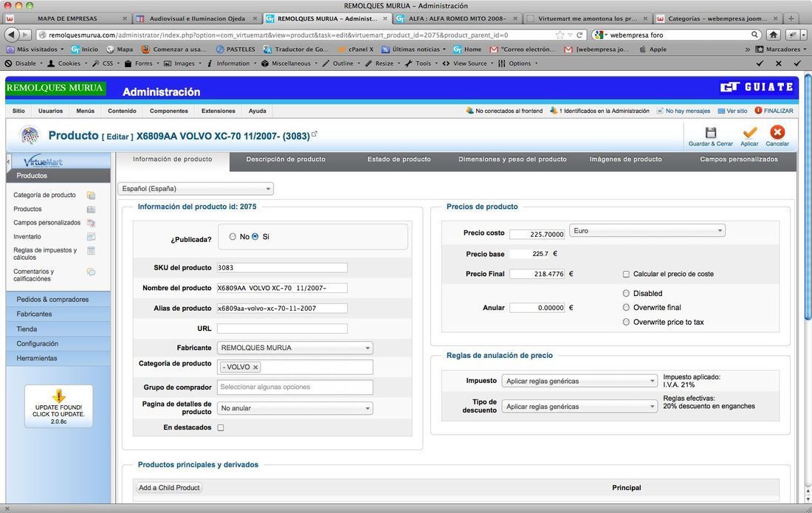This screenshot has width=812, height=513.
Task: Open the Euro currency dropdown
Action: click(647, 231)
